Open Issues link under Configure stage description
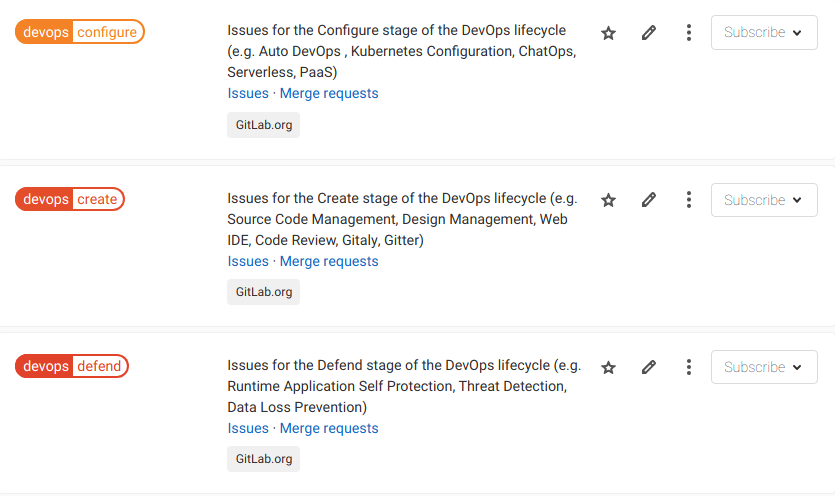This screenshot has height=496, width=835. [x=248, y=93]
